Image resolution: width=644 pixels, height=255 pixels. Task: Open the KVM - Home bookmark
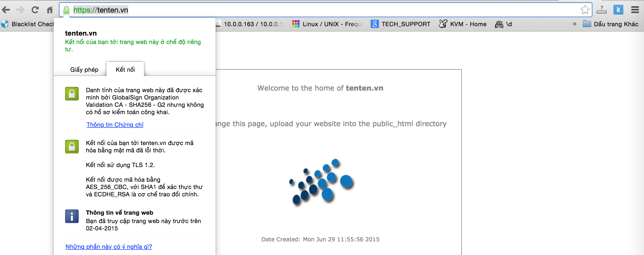463,24
